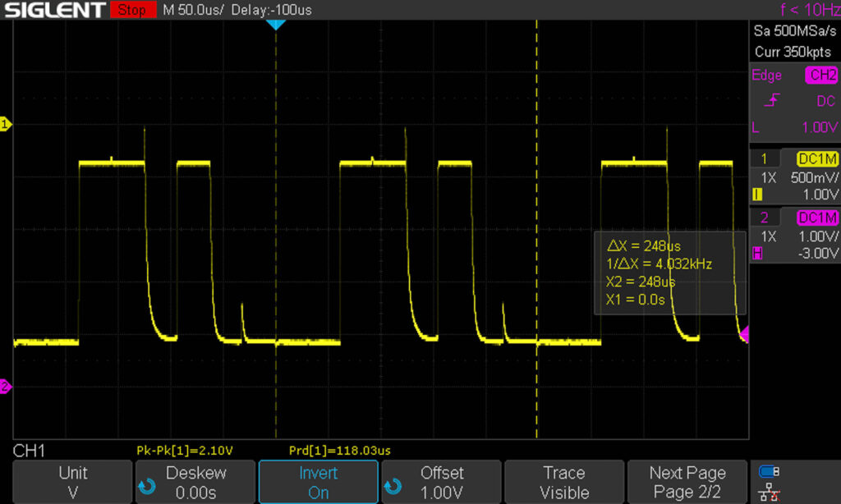This screenshot has width=841, height=504.
Task: Click the Pk-Pk[1]=2.10V measurement
Action: [x=185, y=451]
